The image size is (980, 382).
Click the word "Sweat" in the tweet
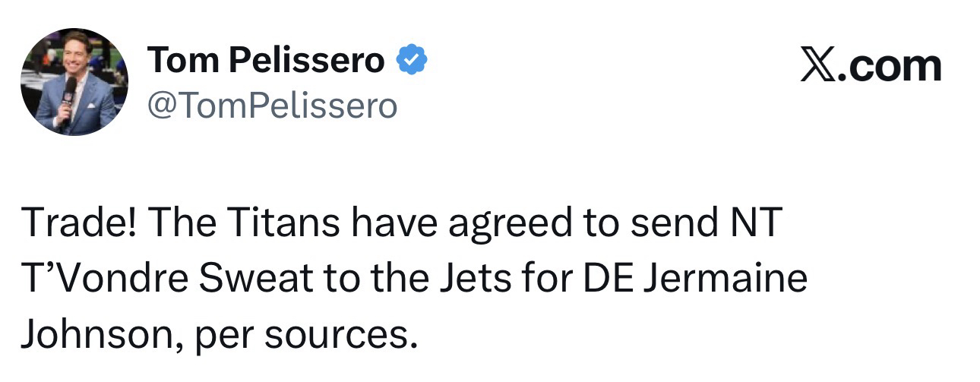tap(237, 280)
